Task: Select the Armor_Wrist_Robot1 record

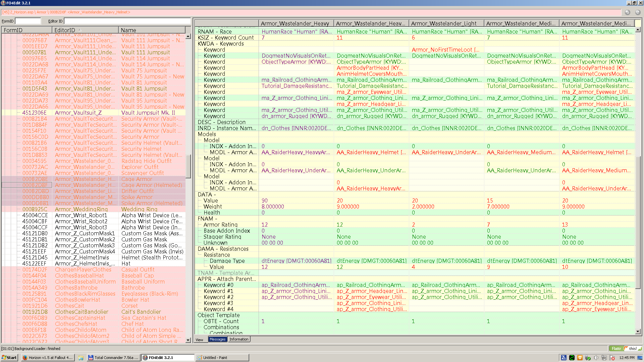Action: (x=94, y=215)
